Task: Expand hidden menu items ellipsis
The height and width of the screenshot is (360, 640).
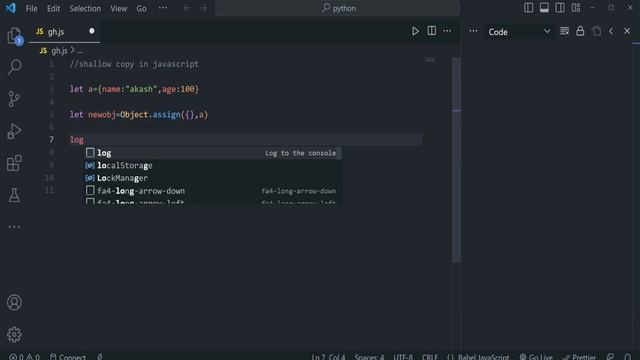Action: (162, 8)
